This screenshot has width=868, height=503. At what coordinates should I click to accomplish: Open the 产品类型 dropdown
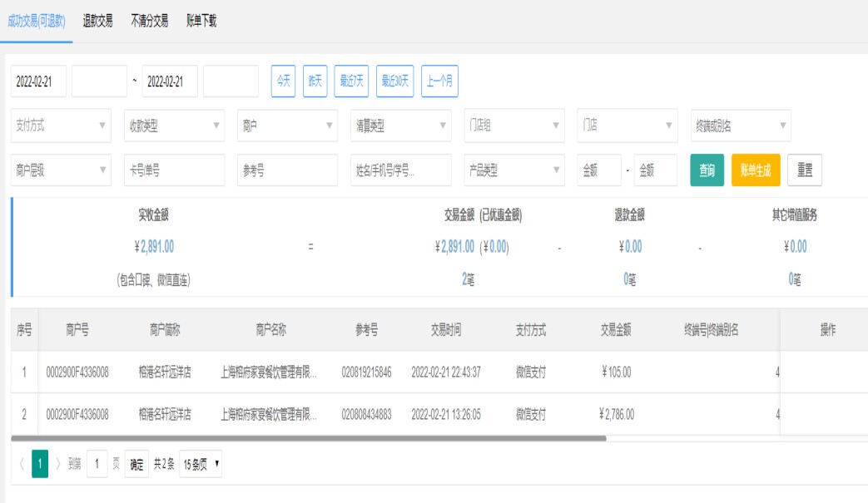pos(514,170)
